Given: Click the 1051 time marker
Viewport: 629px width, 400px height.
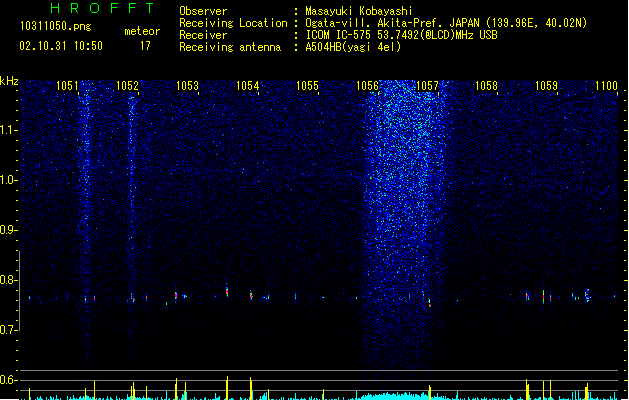Looking at the screenshot, I should [67, 86].
